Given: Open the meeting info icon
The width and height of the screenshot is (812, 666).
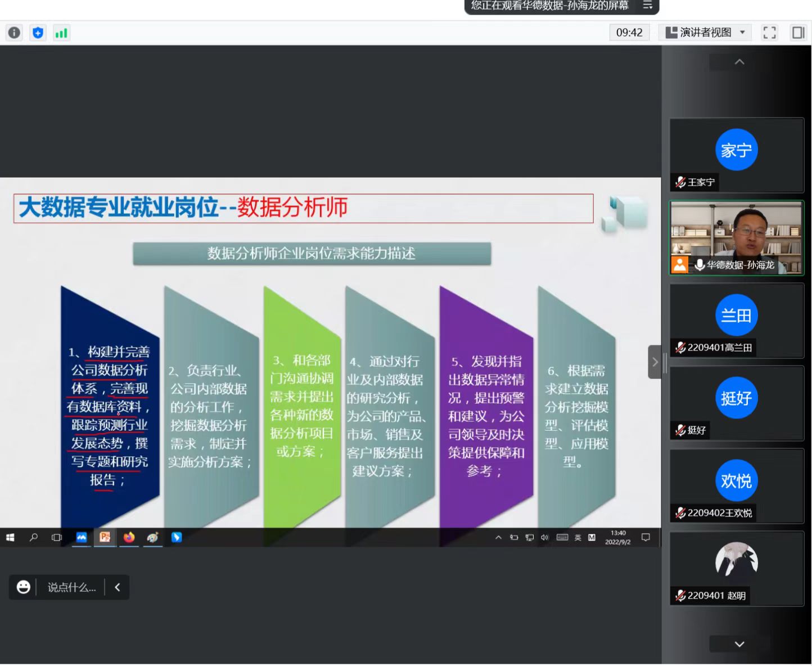Looking at the screenshot, I should [14, 33].
